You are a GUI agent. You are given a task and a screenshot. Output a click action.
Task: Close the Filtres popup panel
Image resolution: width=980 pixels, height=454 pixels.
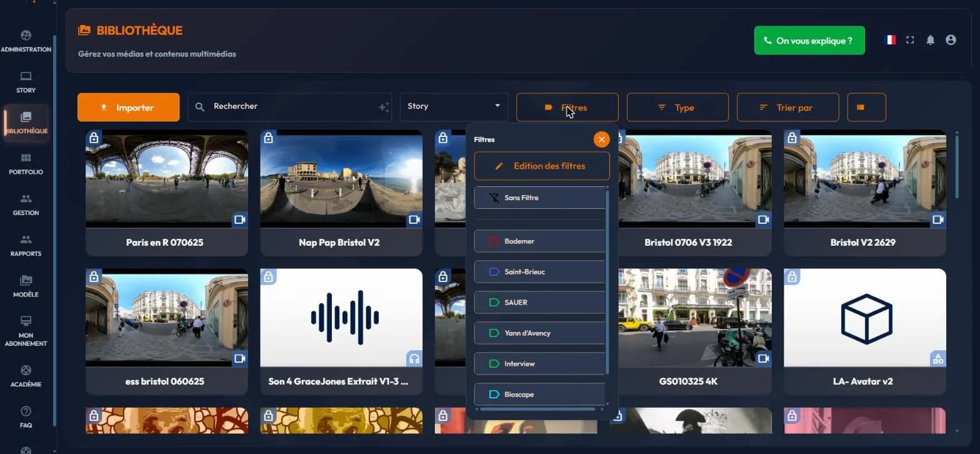click(601, 139)
